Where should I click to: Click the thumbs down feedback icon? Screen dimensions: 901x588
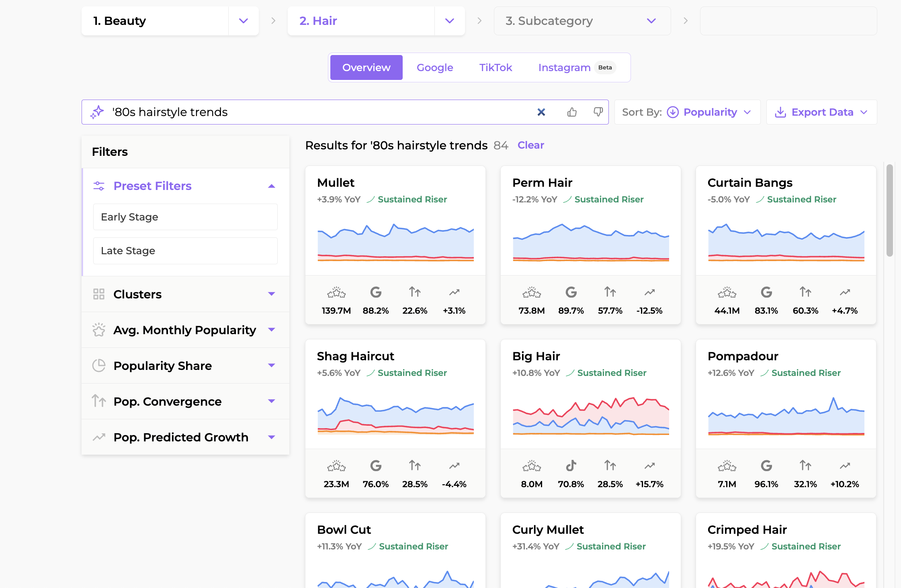pyautogui.click(x=598, y=112)
